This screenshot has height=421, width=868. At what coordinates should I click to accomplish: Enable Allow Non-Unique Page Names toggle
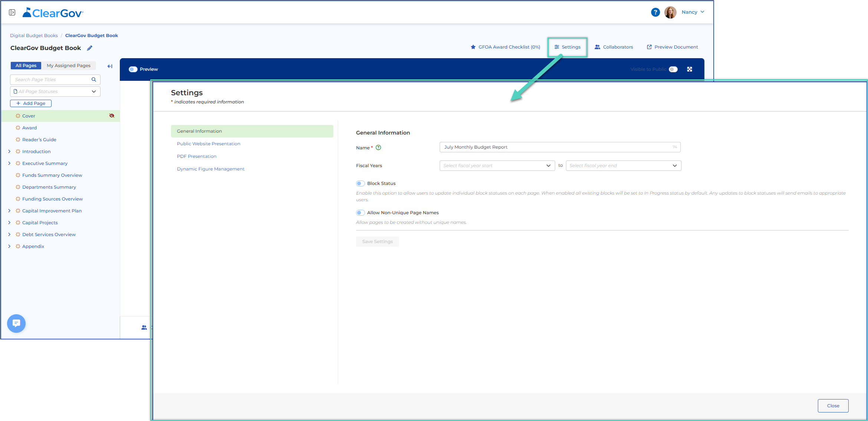(x=360, y=213)
